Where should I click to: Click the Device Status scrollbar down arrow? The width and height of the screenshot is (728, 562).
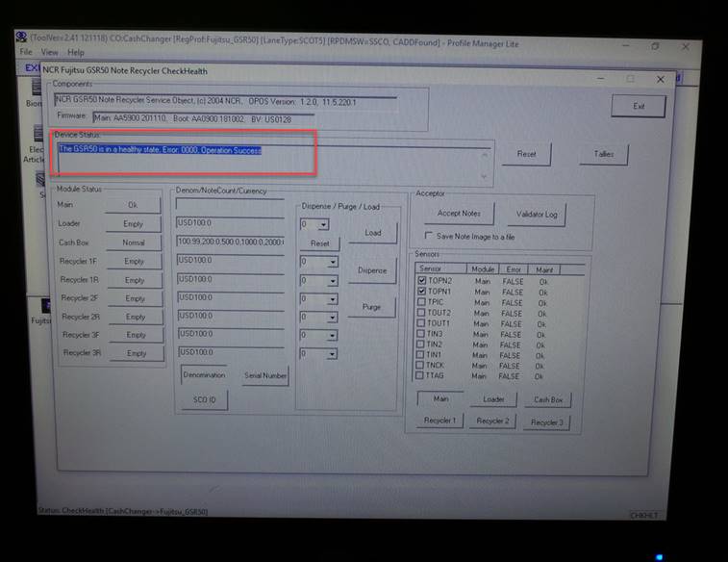click(x=485, y=177)
